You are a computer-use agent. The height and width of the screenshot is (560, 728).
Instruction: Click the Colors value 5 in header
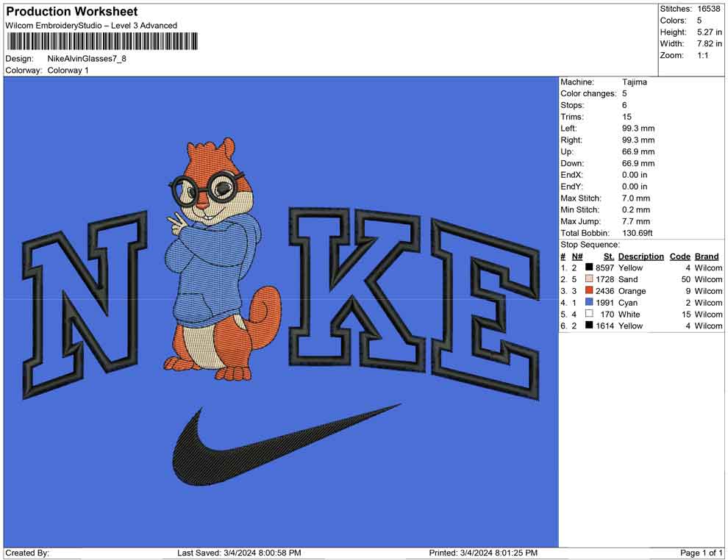(x=699, y=21)
